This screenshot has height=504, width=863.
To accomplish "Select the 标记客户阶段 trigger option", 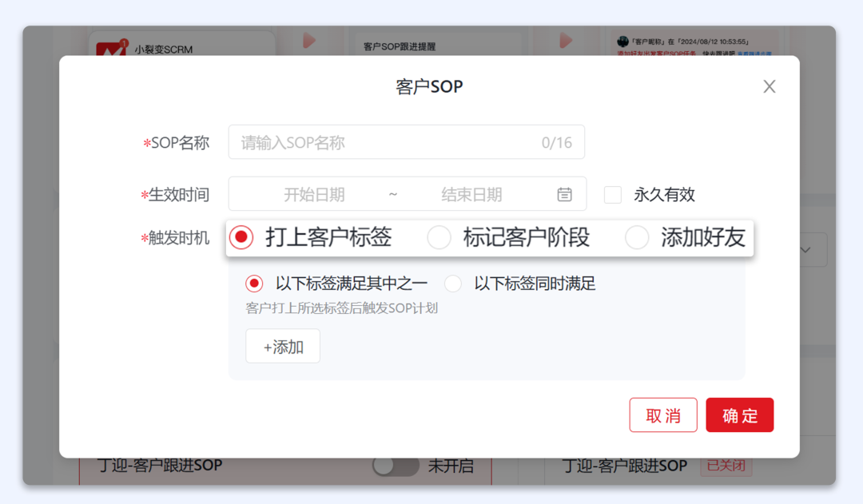I will (x=439, y=237).
